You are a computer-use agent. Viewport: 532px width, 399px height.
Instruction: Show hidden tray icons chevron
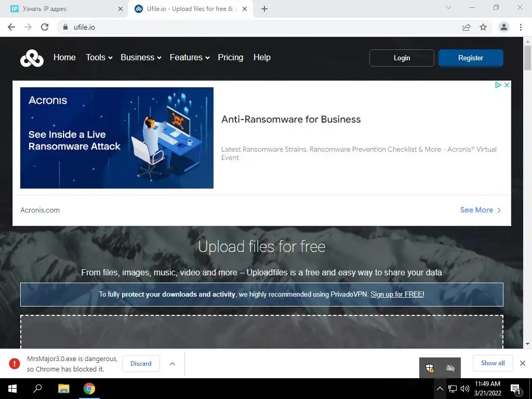[x=440, y=389]
